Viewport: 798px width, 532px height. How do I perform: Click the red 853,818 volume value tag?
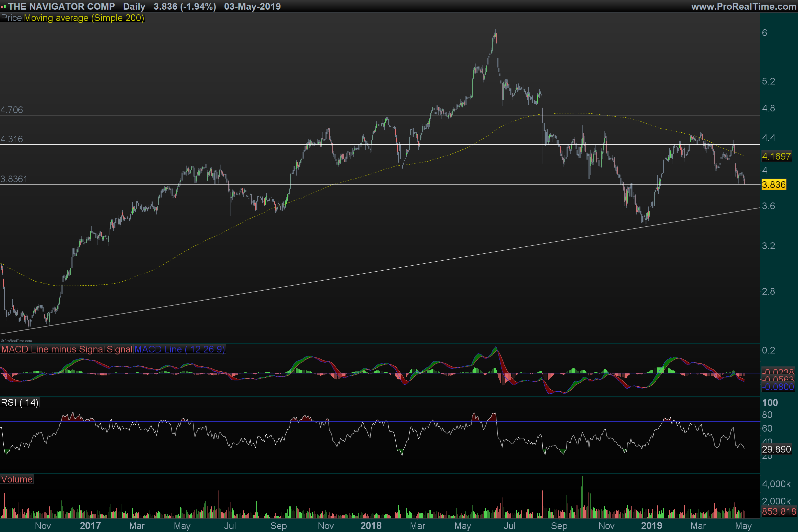pyautogui.click(x=779, y=512)
